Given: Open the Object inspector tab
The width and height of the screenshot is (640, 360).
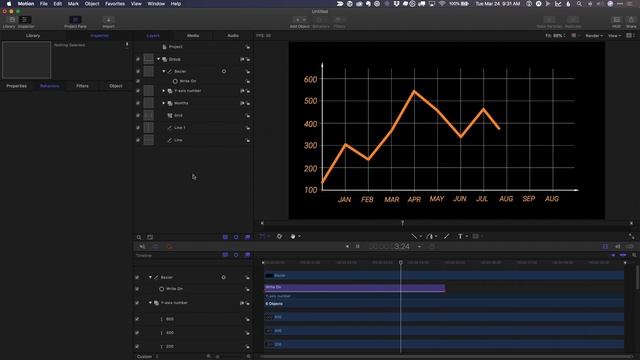Looking at the screenshot, I should coord(116,86).
